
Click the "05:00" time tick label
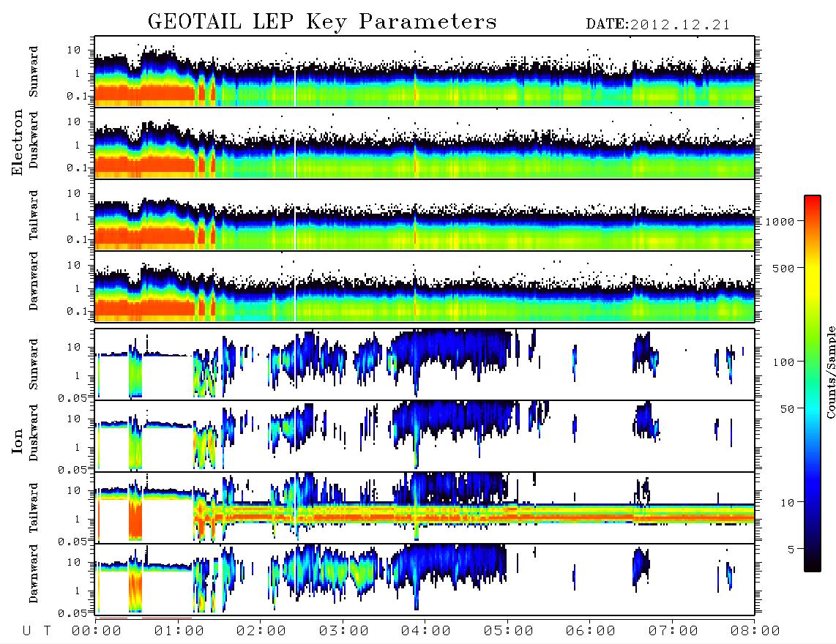[509, 631]
